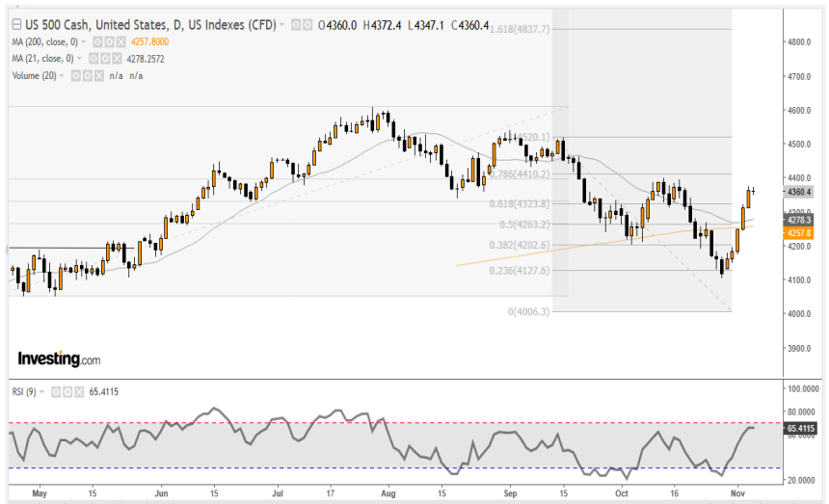
Task: Remove the MA 200 indicator
Action: pyautogui.click(x=121, y=41)
